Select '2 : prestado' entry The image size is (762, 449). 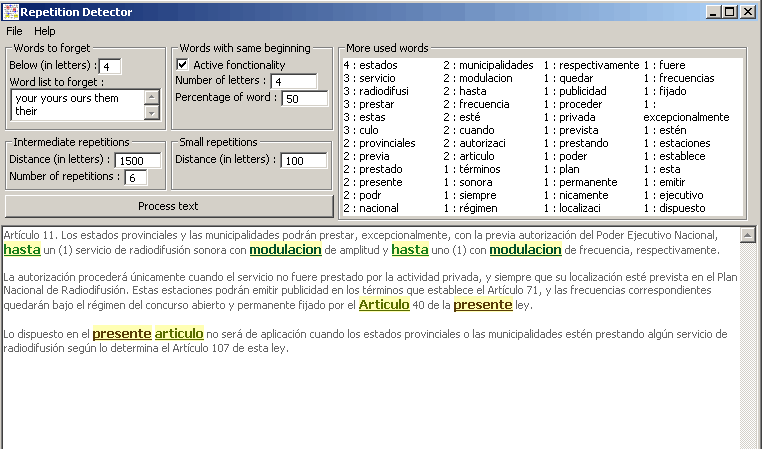(373, 169)
